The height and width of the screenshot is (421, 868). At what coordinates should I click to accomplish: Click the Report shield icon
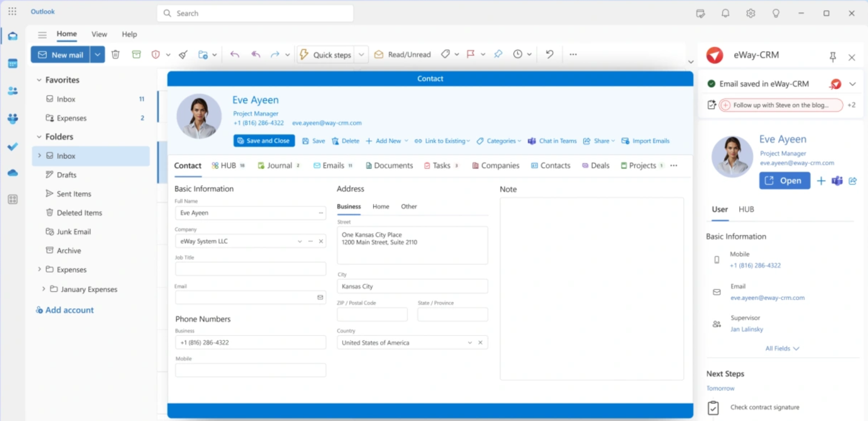coord(156,55)
